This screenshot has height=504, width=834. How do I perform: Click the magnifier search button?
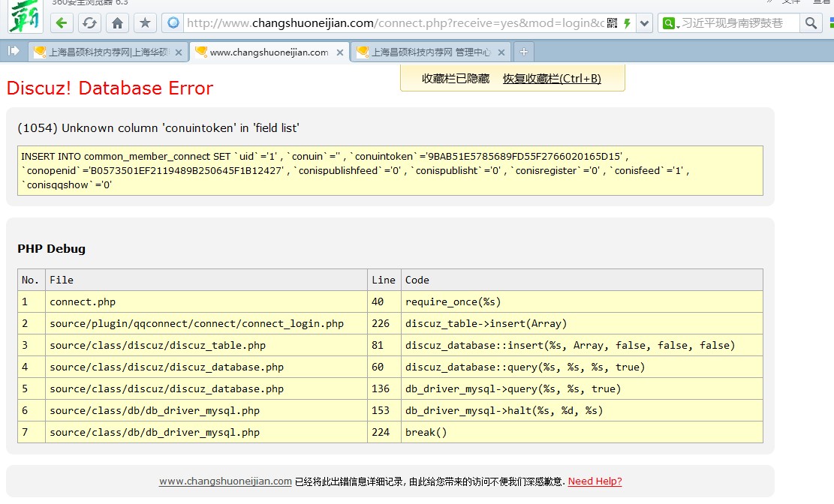pyautogui.click(x=811, y=23)
